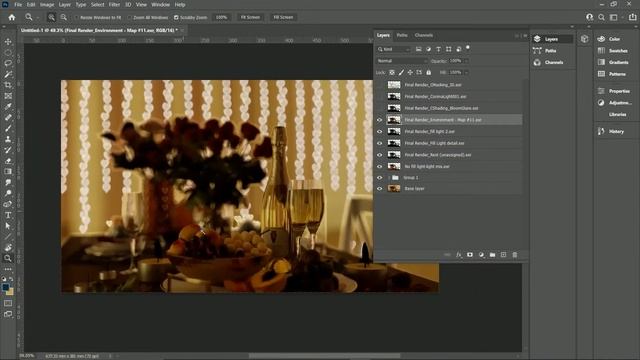Filter layers for type layers
Image resolution: width=640 pixels, height=360 pixels.
click(438, 49)
